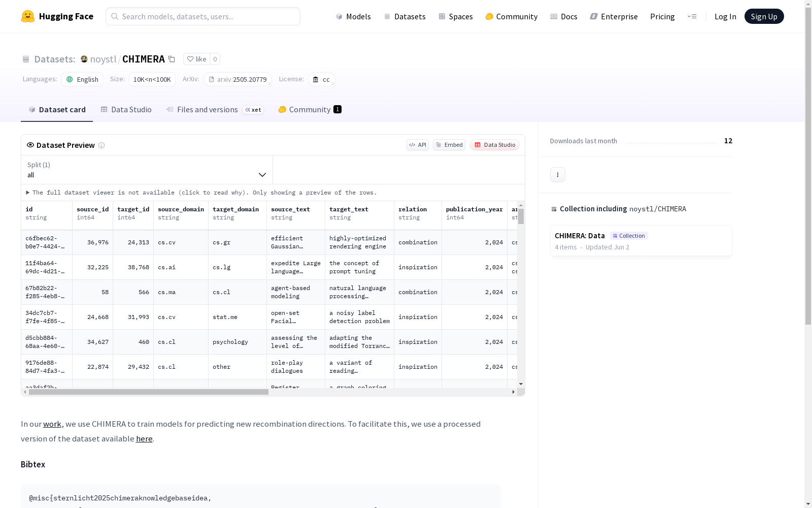Open the Split selector dropdown

[147, 170]
